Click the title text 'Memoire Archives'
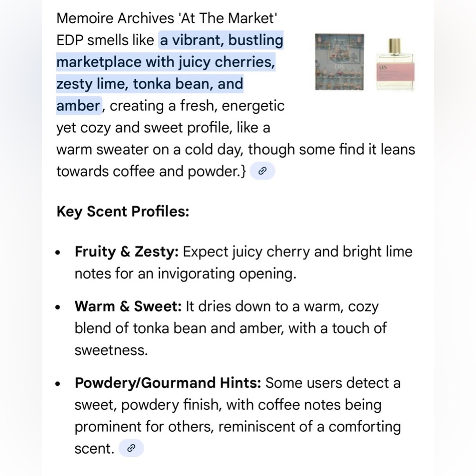The height and width of the screenshot is (476, 476). [x=115, y=18]
